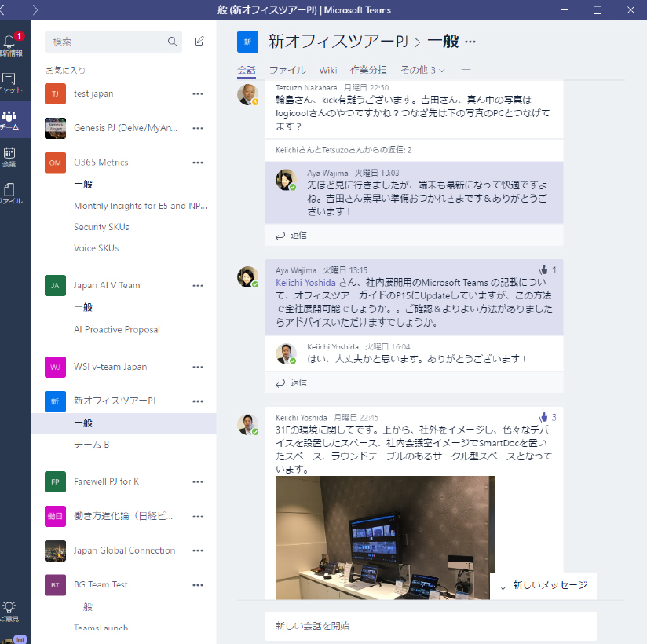Screen dimensions: 647x644
Task: Click the Keiichi Yoshida mention link
Action: click(305, 283)
